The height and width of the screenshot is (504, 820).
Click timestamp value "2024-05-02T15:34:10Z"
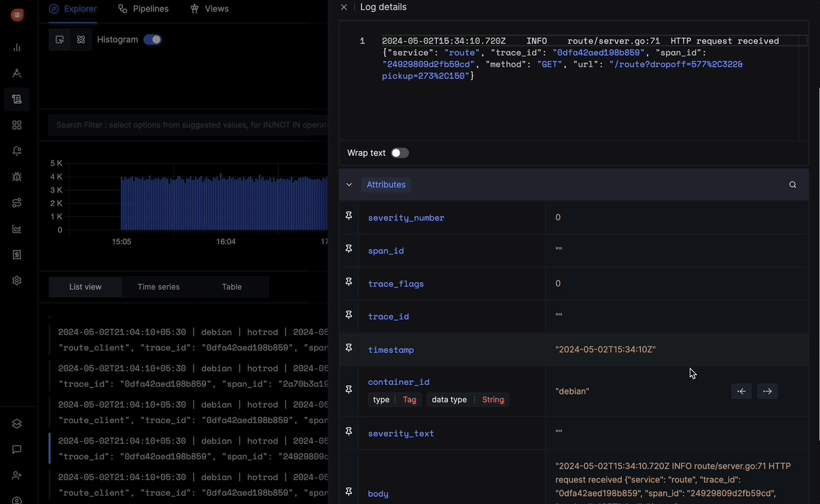606,349
